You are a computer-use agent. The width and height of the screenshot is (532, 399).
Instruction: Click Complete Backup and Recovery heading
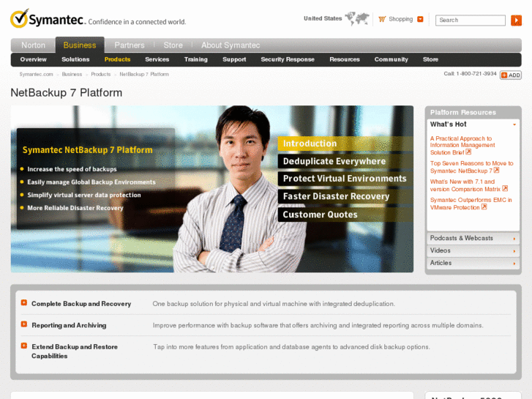coord(81,304)
